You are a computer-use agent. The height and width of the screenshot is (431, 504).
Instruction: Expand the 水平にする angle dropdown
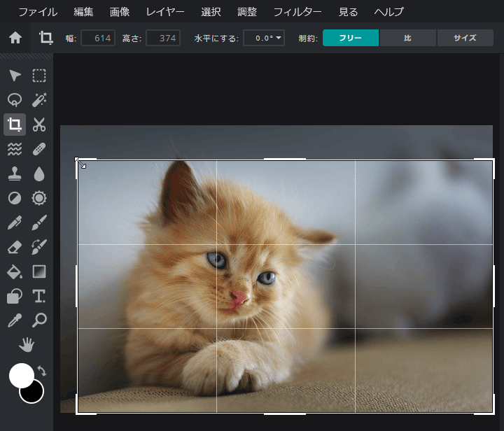tap(264, 38)
